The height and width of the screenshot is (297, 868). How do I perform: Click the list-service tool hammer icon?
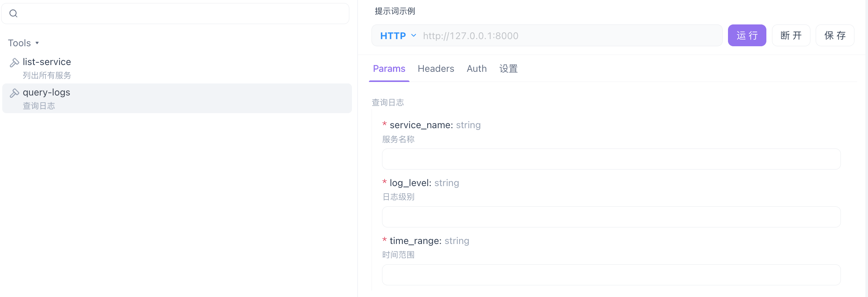pos(14,62)
